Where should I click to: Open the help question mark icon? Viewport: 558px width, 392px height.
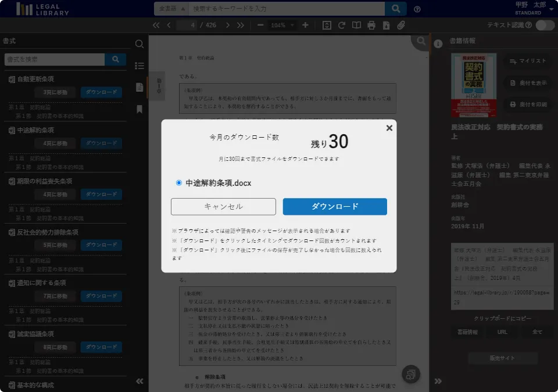417,9
